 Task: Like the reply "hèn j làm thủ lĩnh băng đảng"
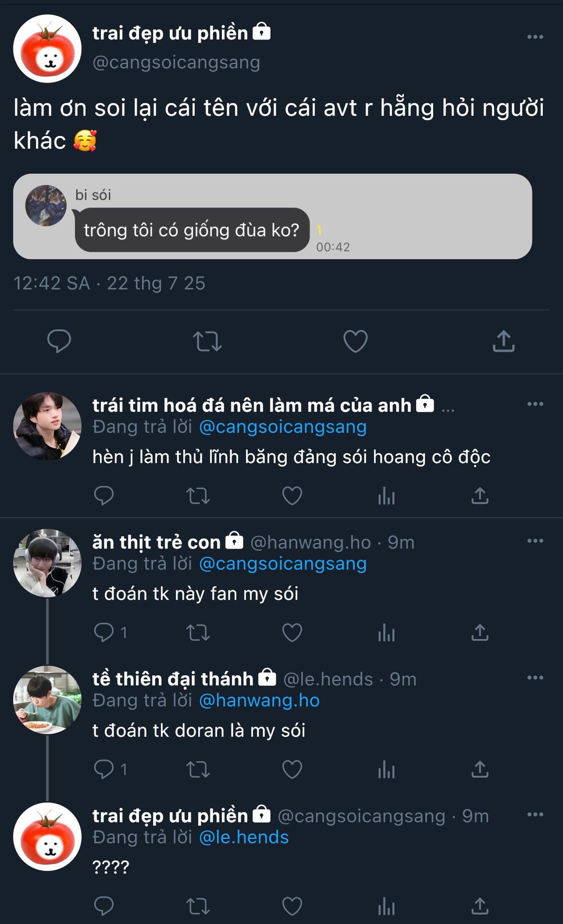click(x=292, y=496)
